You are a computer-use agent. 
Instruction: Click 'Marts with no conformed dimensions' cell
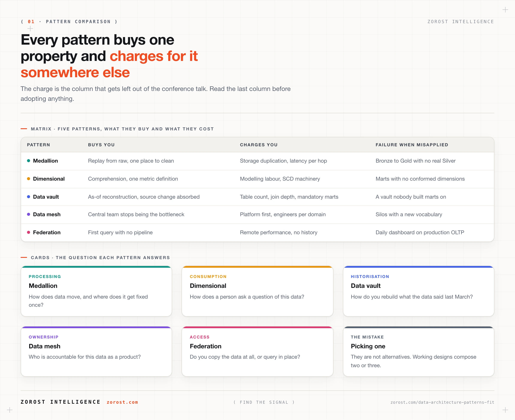pos(420,179)
